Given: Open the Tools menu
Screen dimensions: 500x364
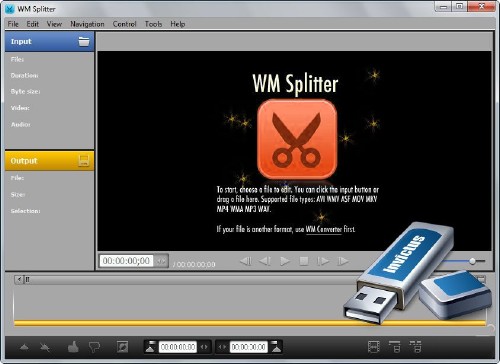Looking at the screenshot, I should [x=153, y=24].
